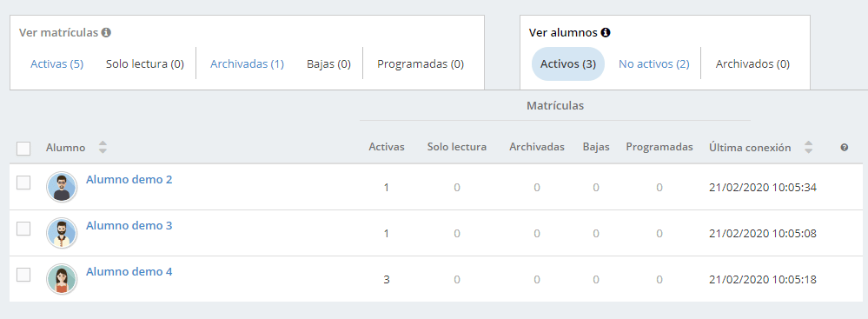Sort by Última conexión arrows
Screen dimensions: 868x319
tap(809, 147)
